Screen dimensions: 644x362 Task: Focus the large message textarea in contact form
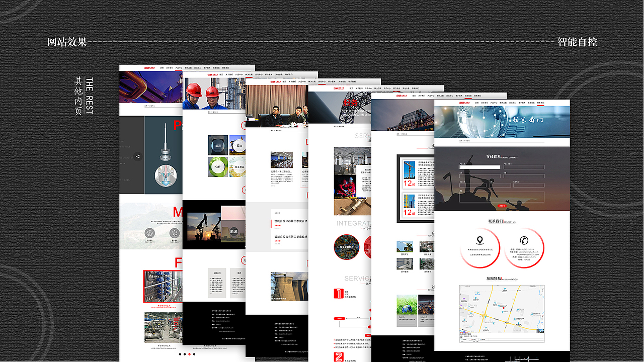click(502, 196)
